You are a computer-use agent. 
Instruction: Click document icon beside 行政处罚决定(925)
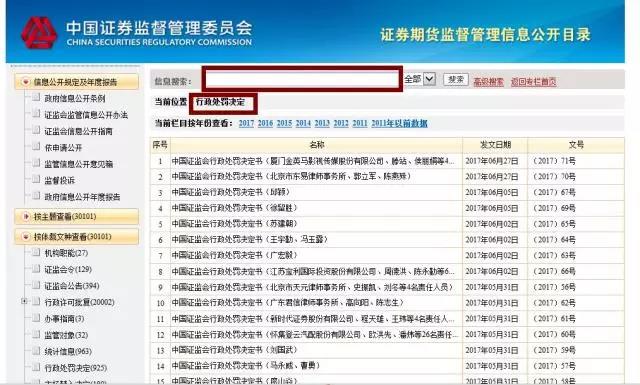point(36,367)
